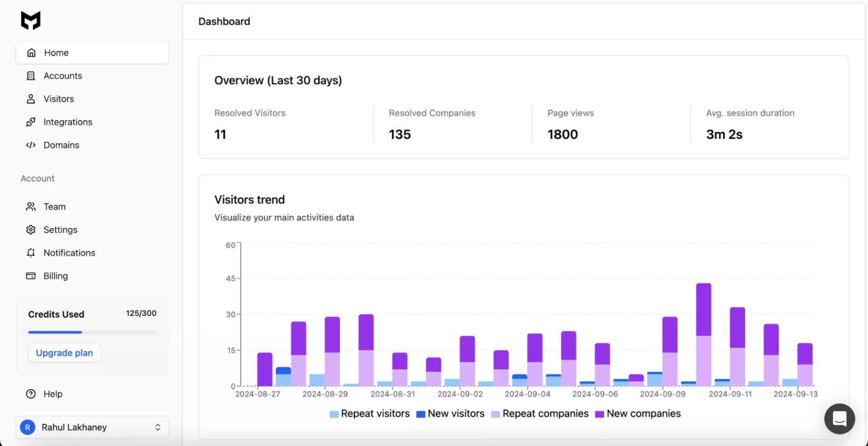Go to the Billing page

click(56, 276)
